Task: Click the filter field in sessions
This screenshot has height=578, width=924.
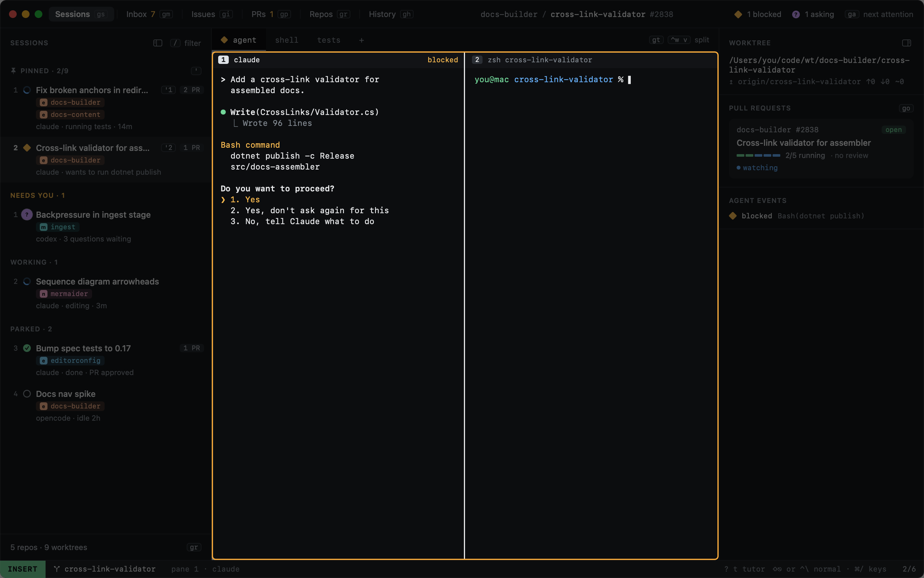Action: 186,43
